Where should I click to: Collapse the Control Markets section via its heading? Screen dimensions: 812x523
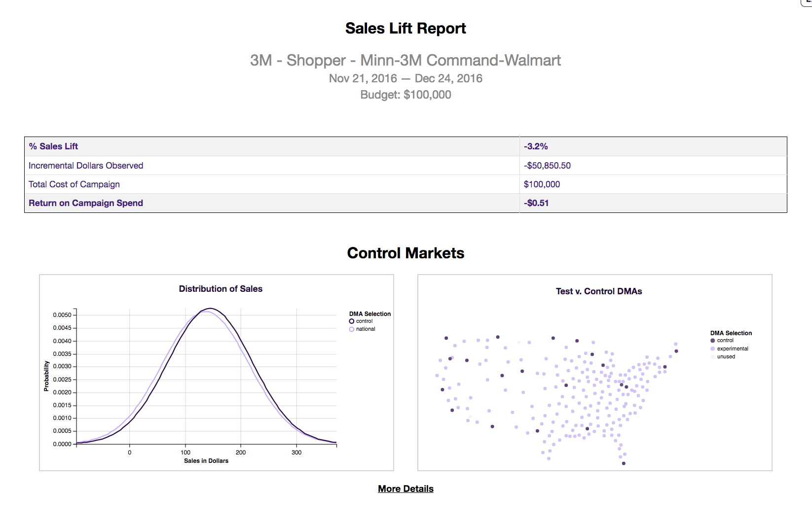point(406,253)
